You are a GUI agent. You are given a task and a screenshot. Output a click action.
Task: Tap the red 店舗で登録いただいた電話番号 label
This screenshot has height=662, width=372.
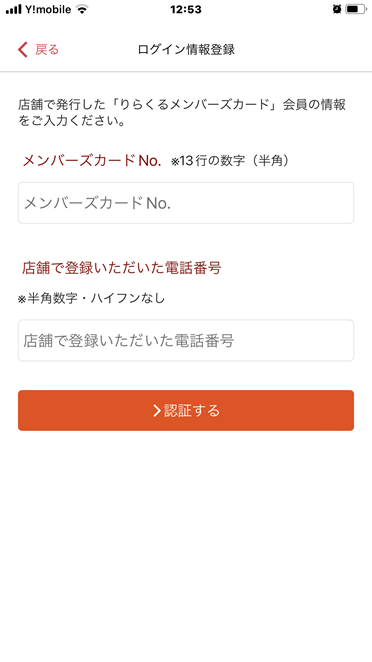[x=122, y=268]
